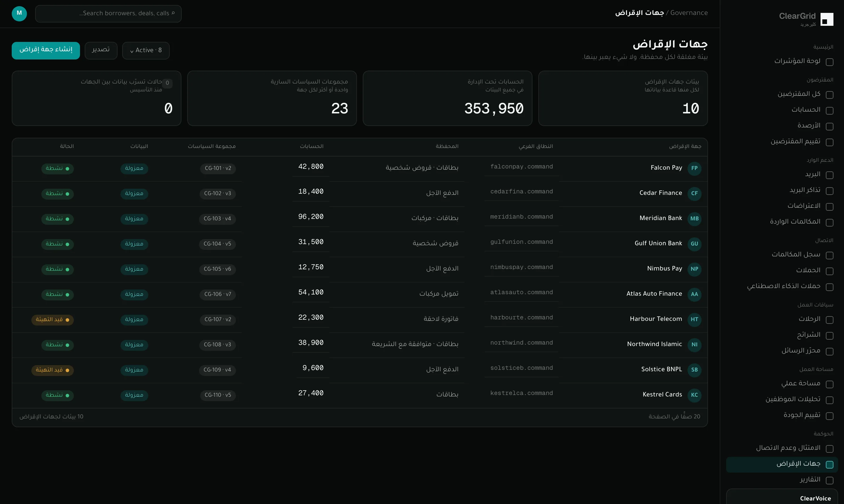
Task: Open التقارير reports page
Action: tap(782, 480)
